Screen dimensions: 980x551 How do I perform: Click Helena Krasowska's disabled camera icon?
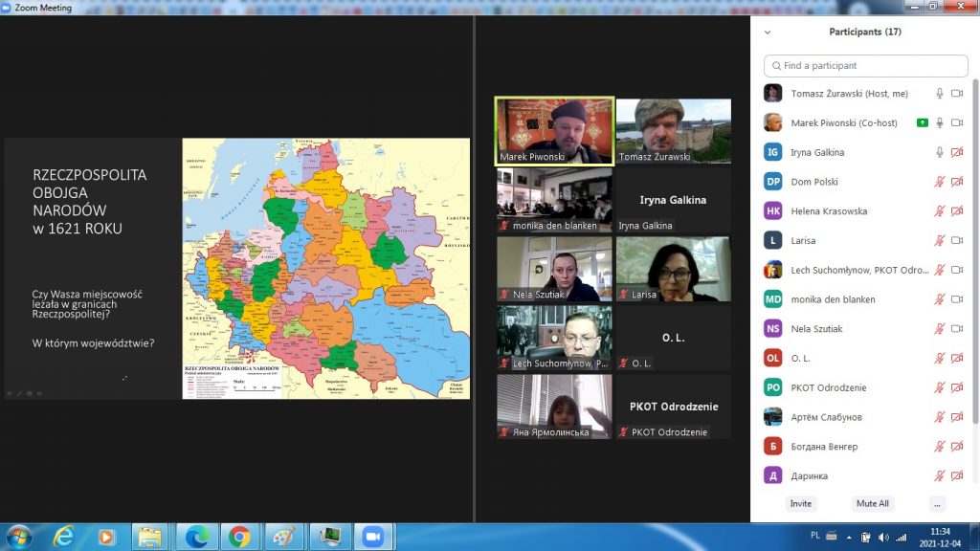pyautogui.click(x=956, y=210)
